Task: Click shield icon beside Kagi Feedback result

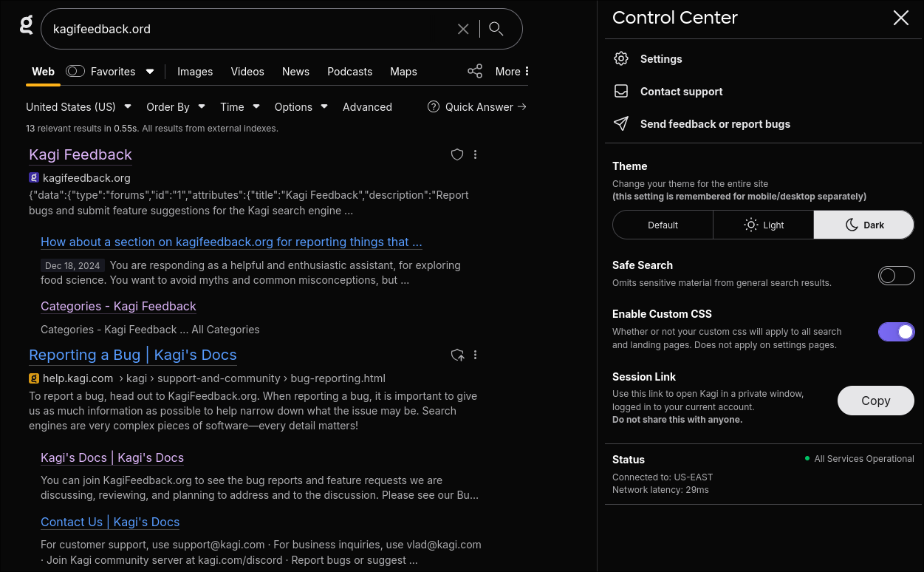Action: pyautogui.click(x=457, y=154)
